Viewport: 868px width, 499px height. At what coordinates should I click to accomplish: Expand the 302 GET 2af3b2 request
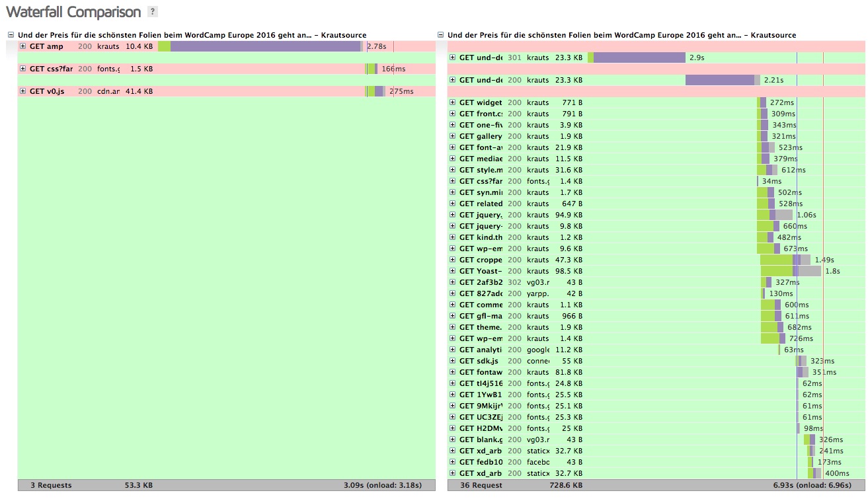tap(453, 282)
